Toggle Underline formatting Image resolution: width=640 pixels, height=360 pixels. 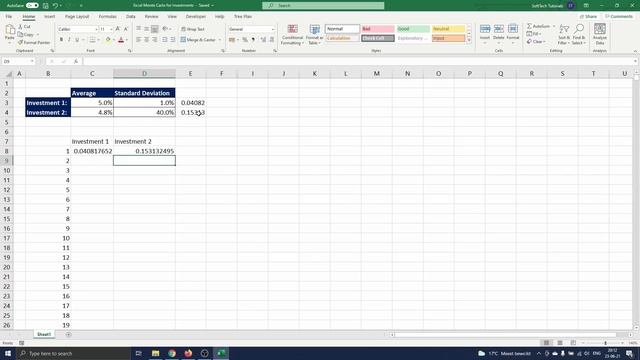(x=77, y=40)
